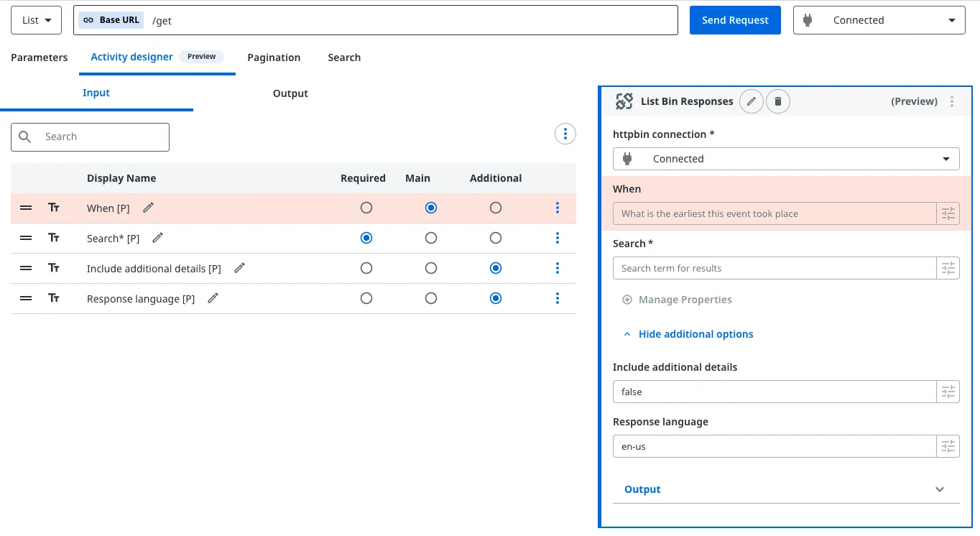Select Additional radio for Search* [P]
Screen dimensions: 980x536
[x=496, y=238]
